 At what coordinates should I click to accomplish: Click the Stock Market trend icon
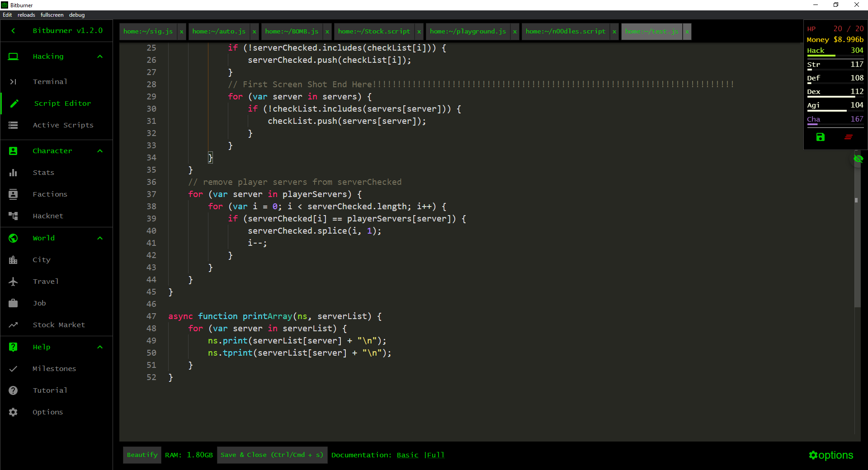[x=13, y=325]
